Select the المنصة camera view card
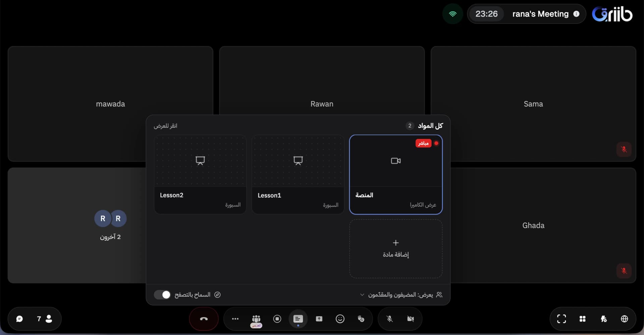 tap(396, 174)
